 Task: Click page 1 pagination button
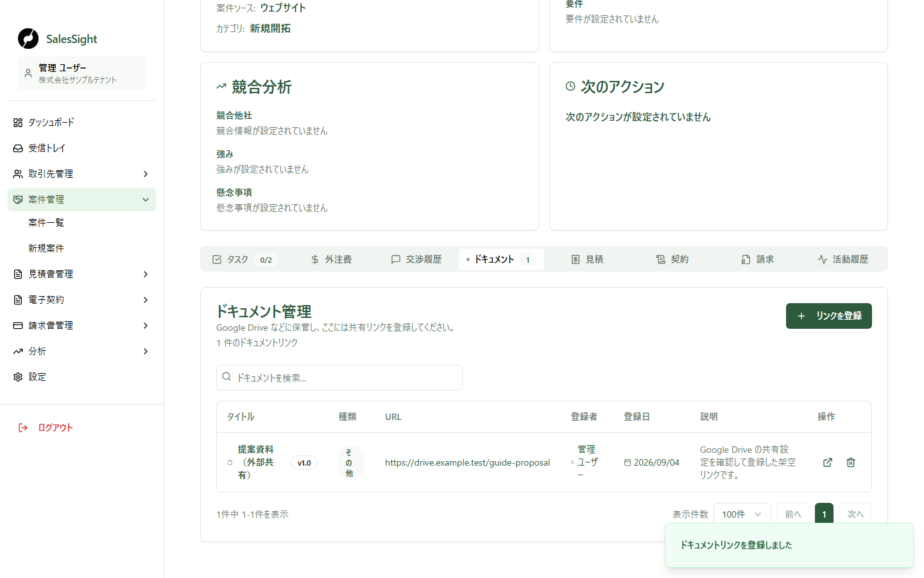824,514
